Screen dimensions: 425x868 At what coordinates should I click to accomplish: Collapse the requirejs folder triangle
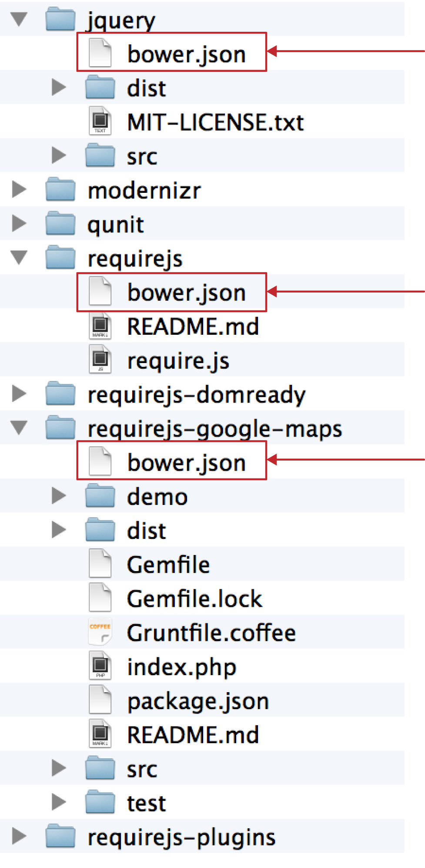pos(19,257)
